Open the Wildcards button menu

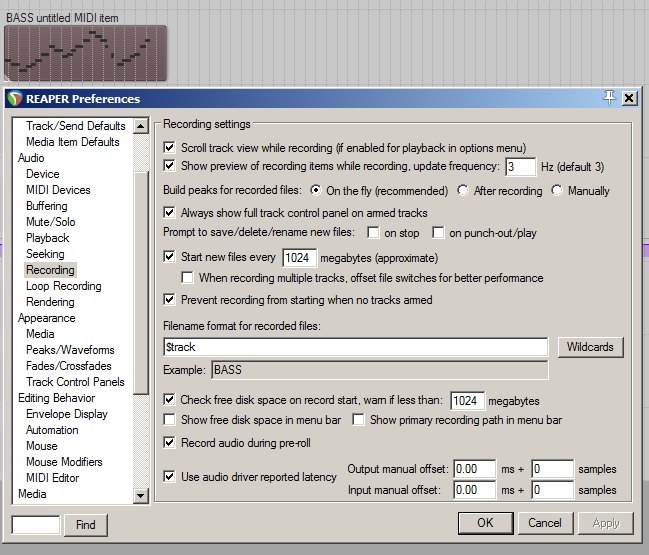point(590,347)
